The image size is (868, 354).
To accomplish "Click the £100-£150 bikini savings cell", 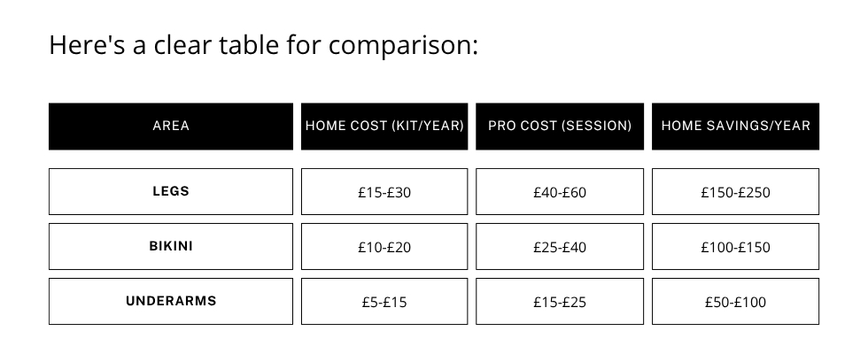I will click(x=735, y=247).
